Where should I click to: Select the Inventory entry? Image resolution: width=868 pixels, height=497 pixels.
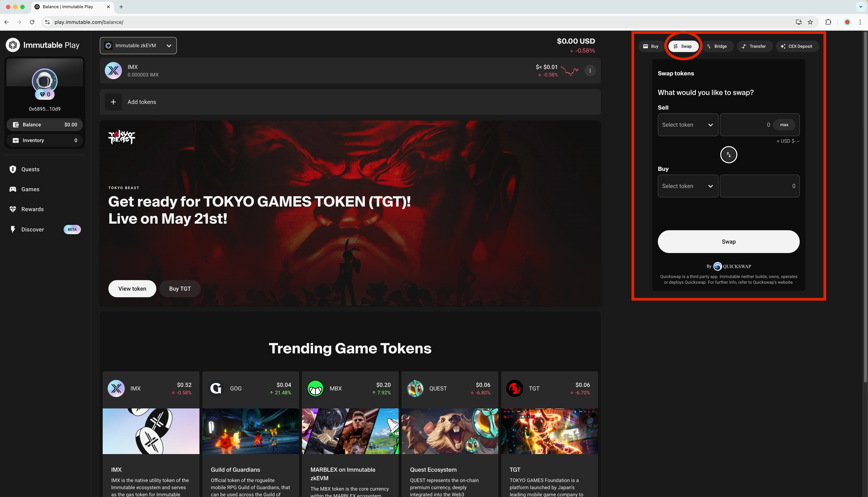click(45, 140)
